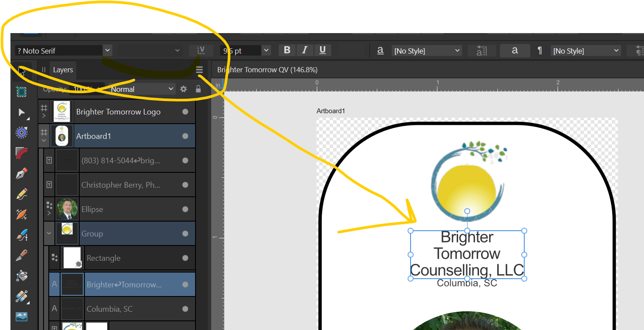
Task: Open the Layers panel hamburger menu
Action: pos(199,70)
